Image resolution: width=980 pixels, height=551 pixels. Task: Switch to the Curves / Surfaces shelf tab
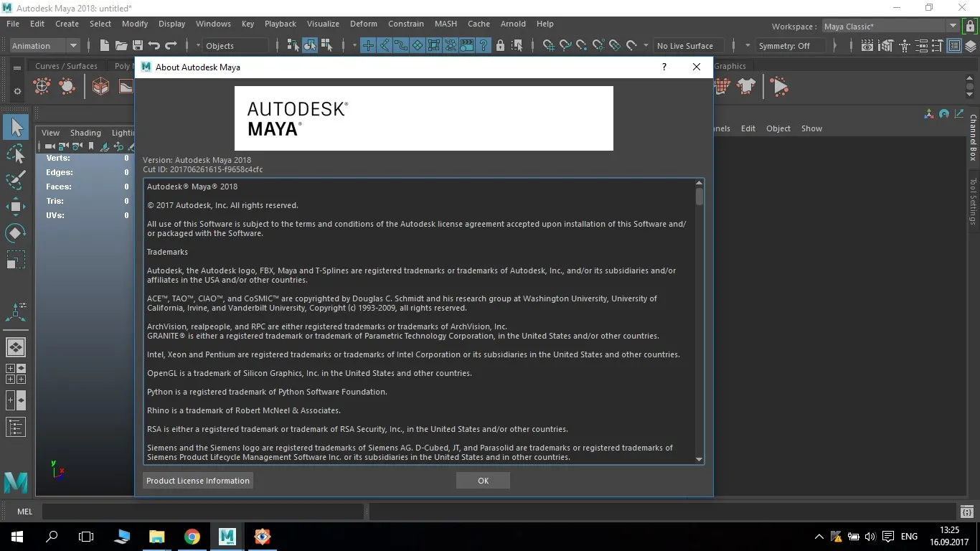66,66
